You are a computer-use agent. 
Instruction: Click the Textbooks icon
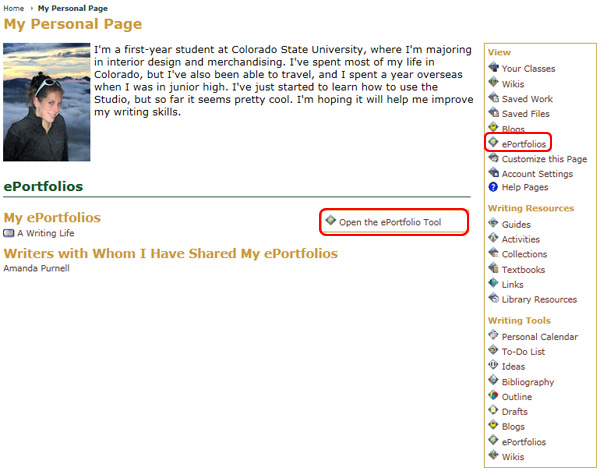494,268
